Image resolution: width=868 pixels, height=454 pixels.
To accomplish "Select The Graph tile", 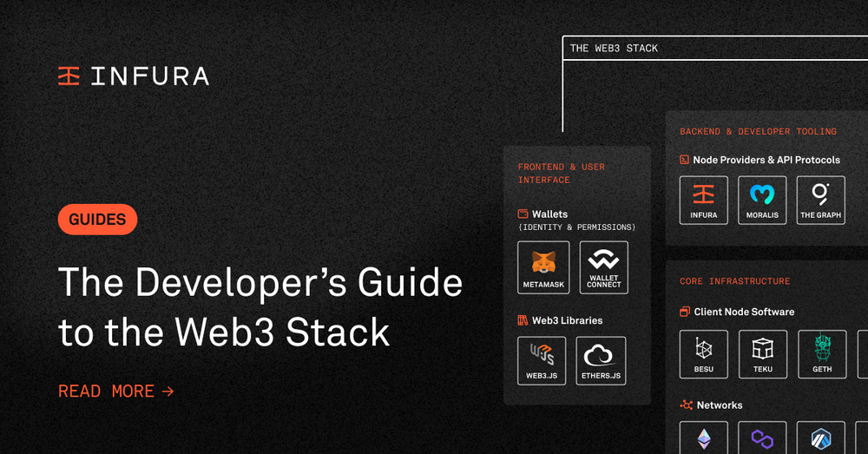I will (x=820, y=201).
